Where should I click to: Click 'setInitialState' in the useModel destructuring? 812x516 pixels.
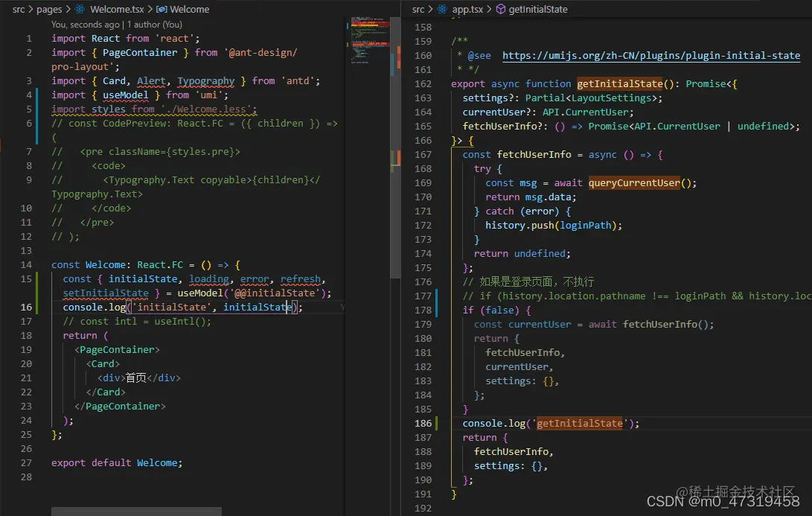106,293
